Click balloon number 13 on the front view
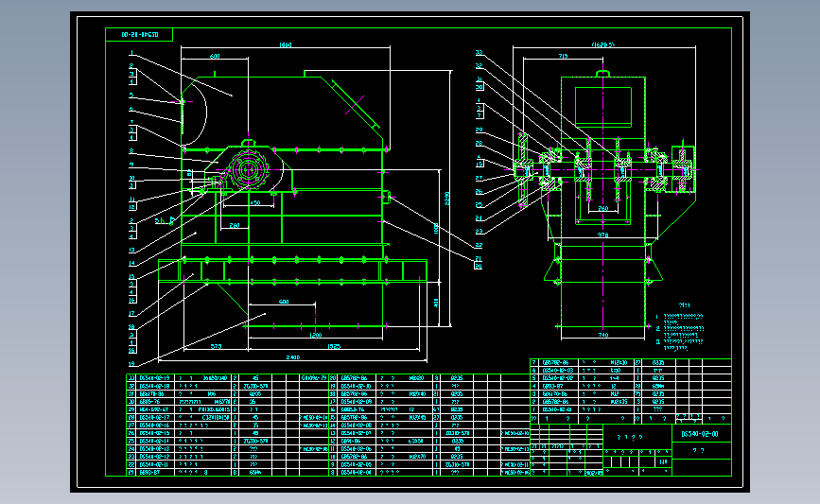Screen dimensions: 820x504 point(131,251)
